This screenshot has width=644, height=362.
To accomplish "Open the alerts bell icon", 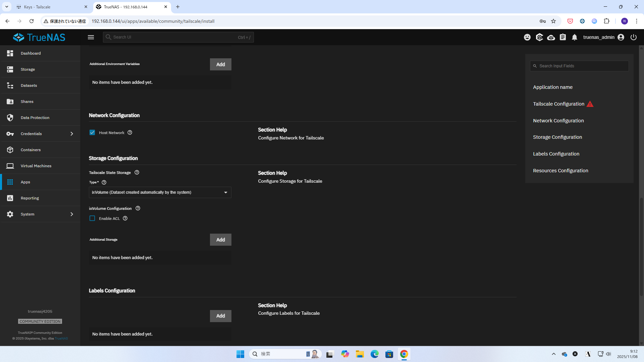I will coord(575,37).
